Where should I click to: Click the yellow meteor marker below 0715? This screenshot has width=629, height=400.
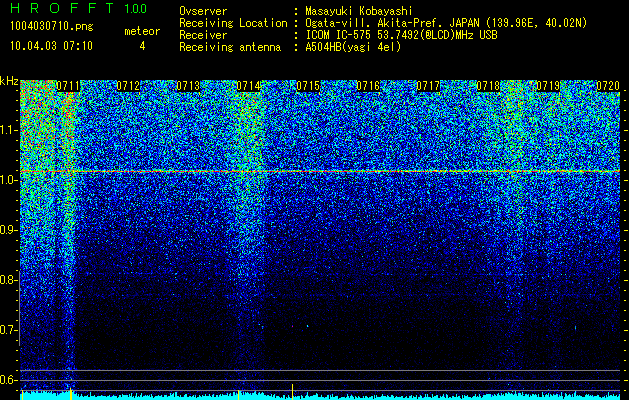coord(292,392)
